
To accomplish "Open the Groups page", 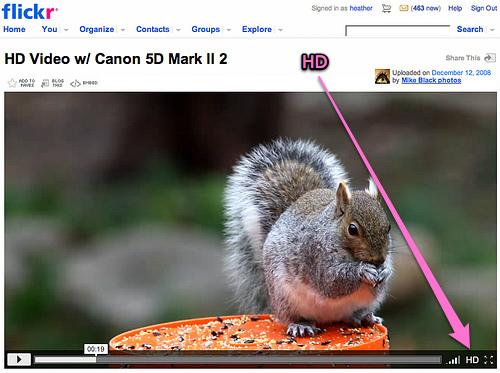I will click(206, 29).
